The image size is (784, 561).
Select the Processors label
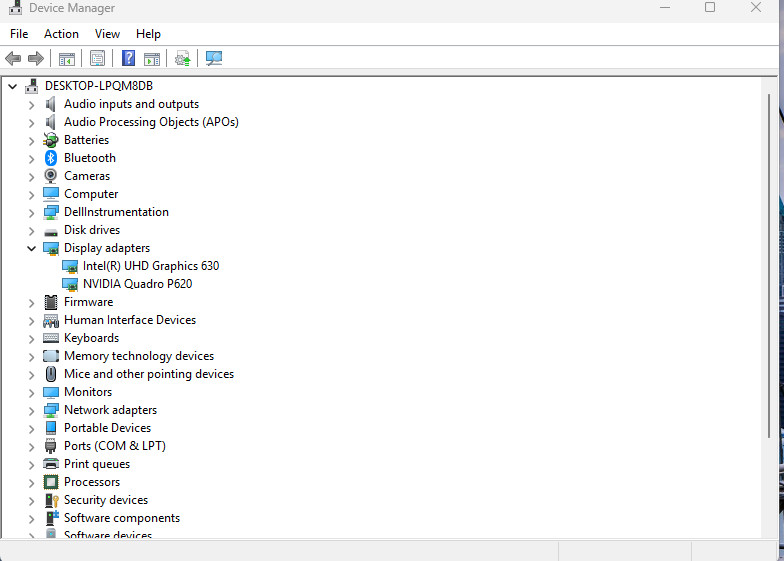click(x=92, y=482)
